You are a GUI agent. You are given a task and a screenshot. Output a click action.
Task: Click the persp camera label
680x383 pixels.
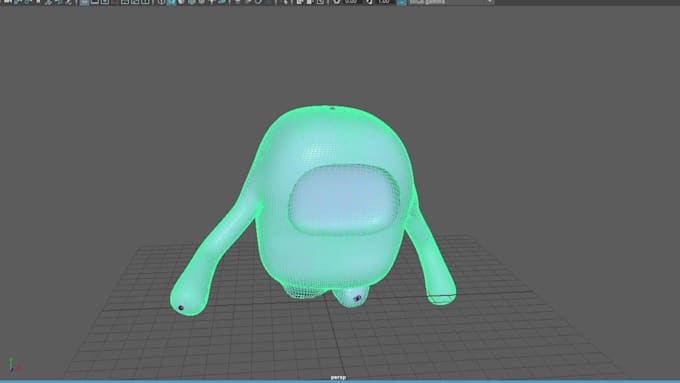click(338, 377)
